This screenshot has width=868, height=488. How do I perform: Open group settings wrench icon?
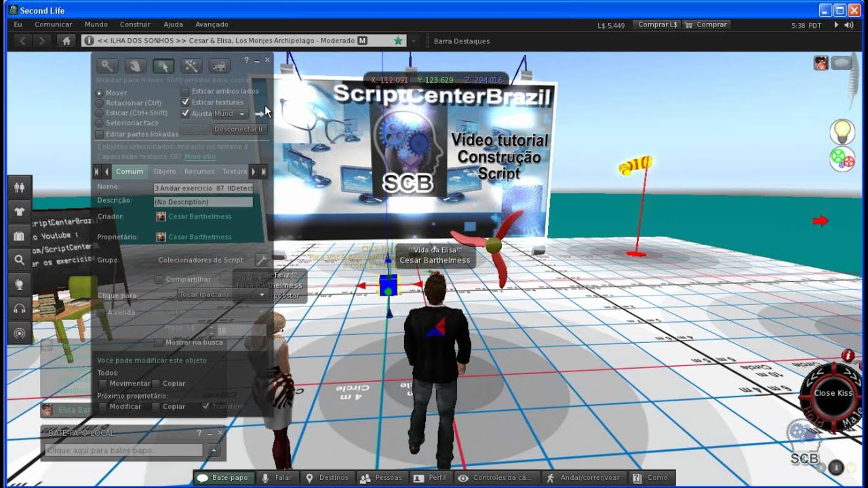click(x=261, y=260)
